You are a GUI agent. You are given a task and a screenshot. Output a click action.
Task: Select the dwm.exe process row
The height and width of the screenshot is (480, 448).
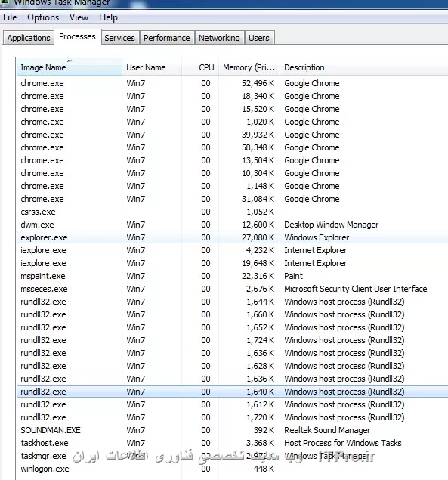(x=233, y=225)
